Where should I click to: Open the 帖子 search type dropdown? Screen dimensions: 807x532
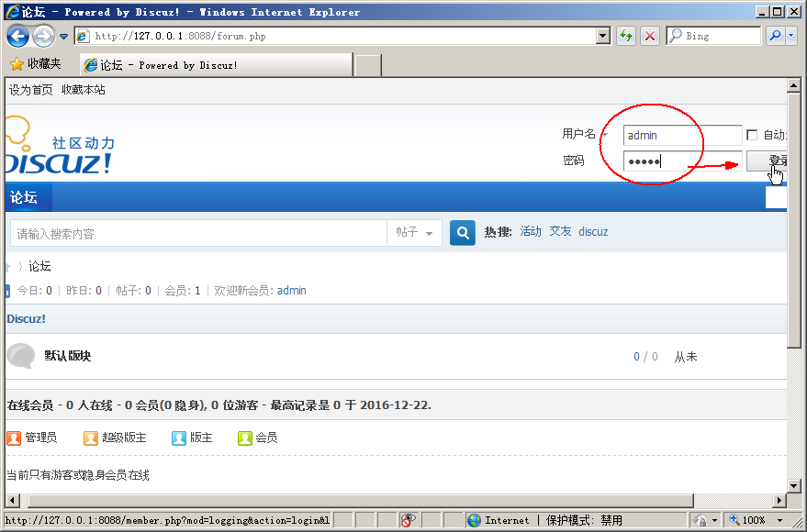tap(414, 233)
